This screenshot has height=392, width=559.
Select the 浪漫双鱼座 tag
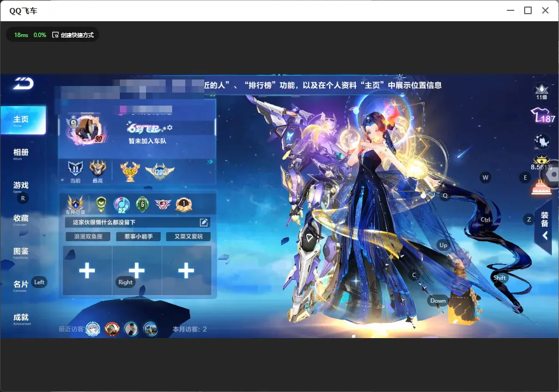click(88, 236)
